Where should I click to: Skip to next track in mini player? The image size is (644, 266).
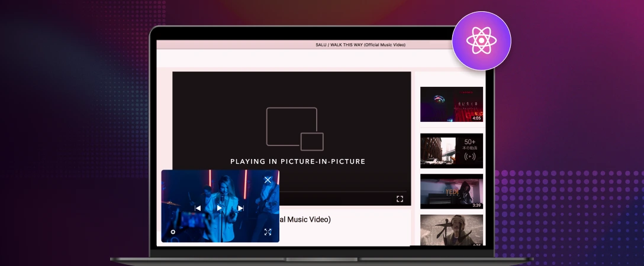pos(241,208)
